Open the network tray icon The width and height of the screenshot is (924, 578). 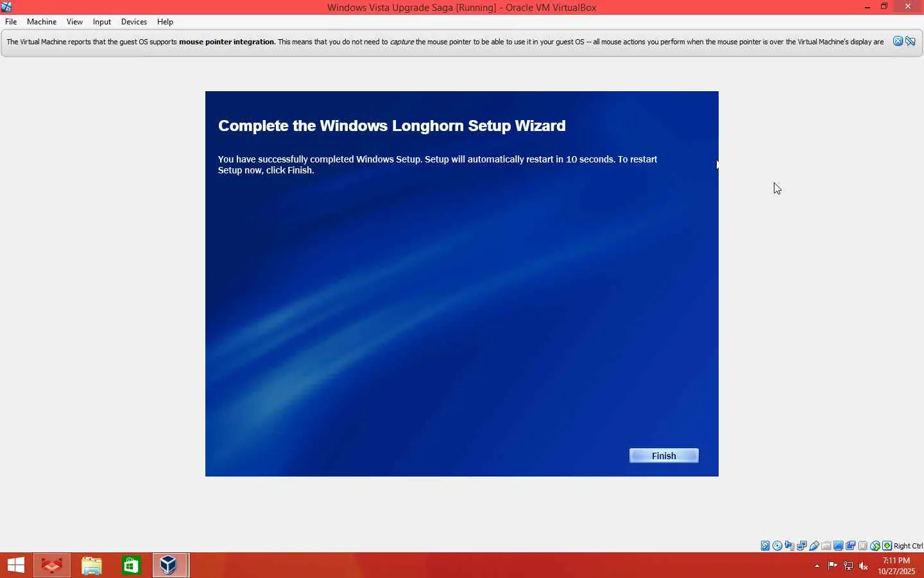point(848,566)
